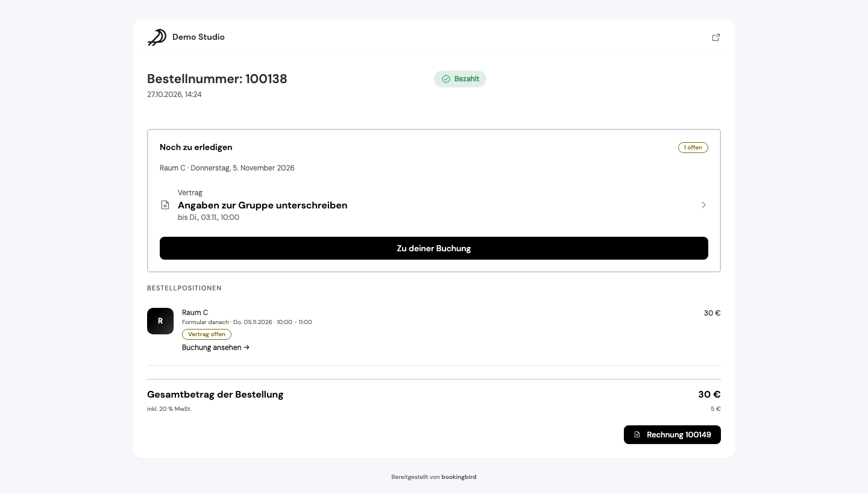
Task: Expand the contract task with the chevron arrow
Action: (703, 205)
